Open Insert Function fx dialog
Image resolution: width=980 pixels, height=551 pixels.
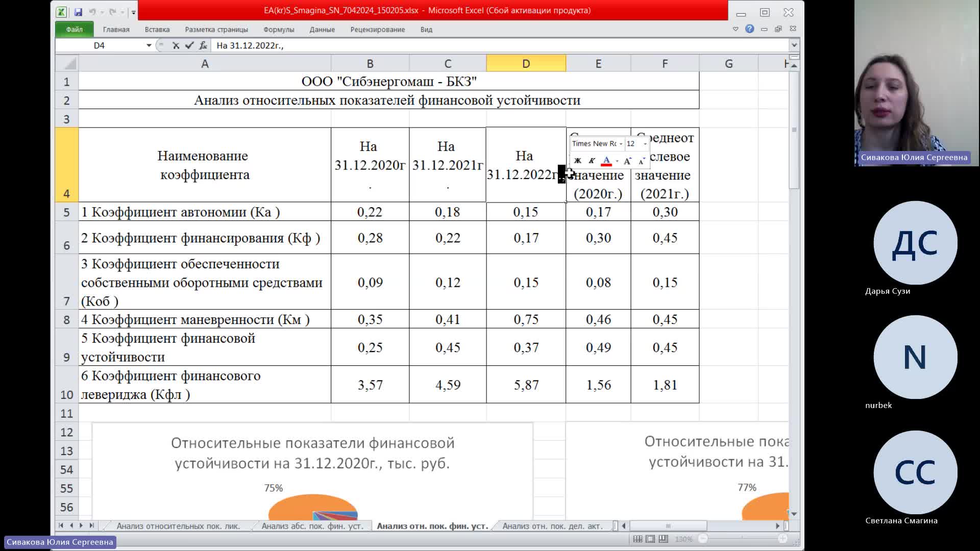(x=203, y=45)
